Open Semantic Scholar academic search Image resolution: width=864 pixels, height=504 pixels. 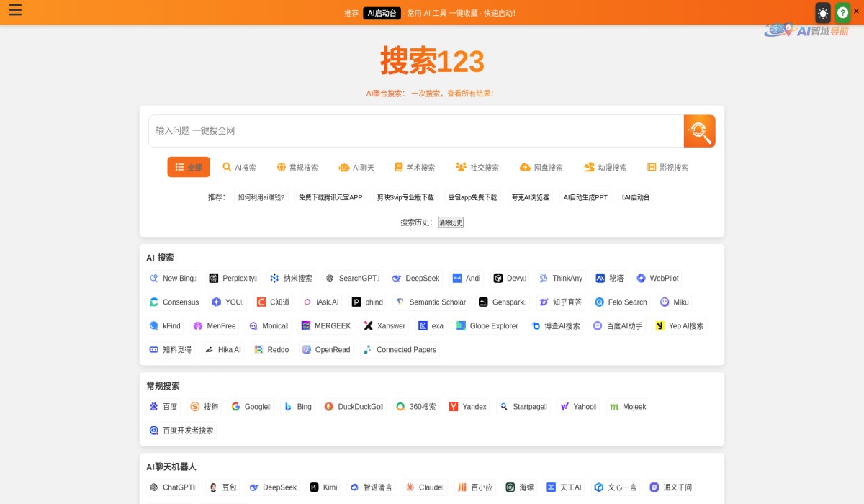431,302
